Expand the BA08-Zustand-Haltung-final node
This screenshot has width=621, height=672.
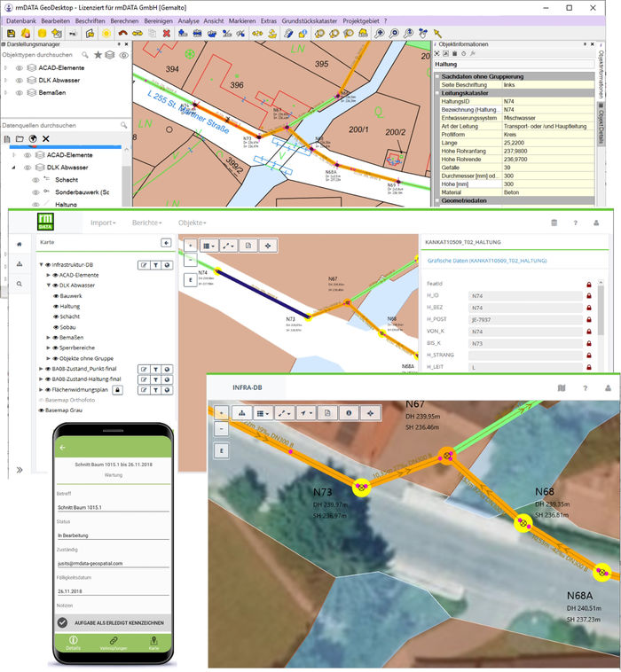[41, 379]
